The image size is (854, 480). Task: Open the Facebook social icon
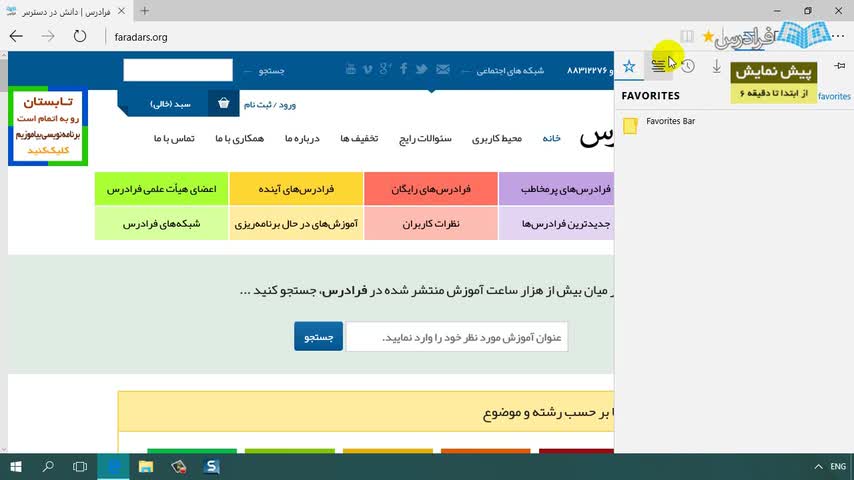click(x=404, y=69)
